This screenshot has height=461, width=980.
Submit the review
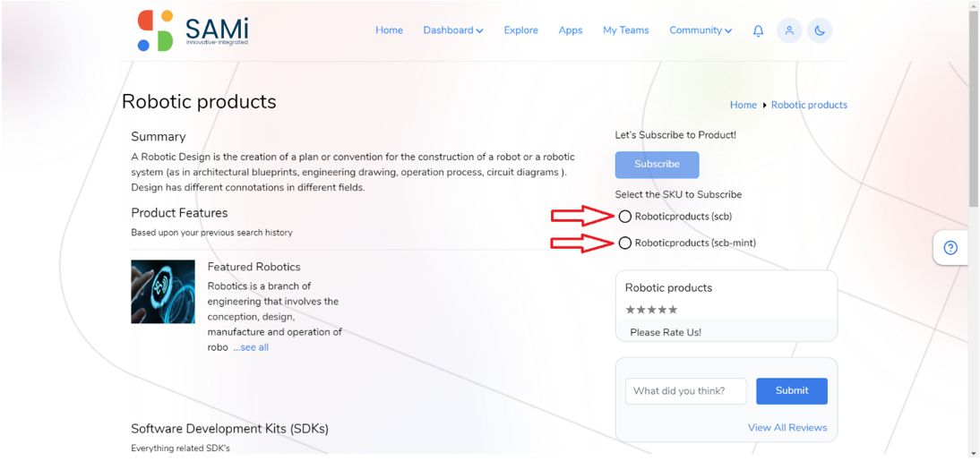792,391
